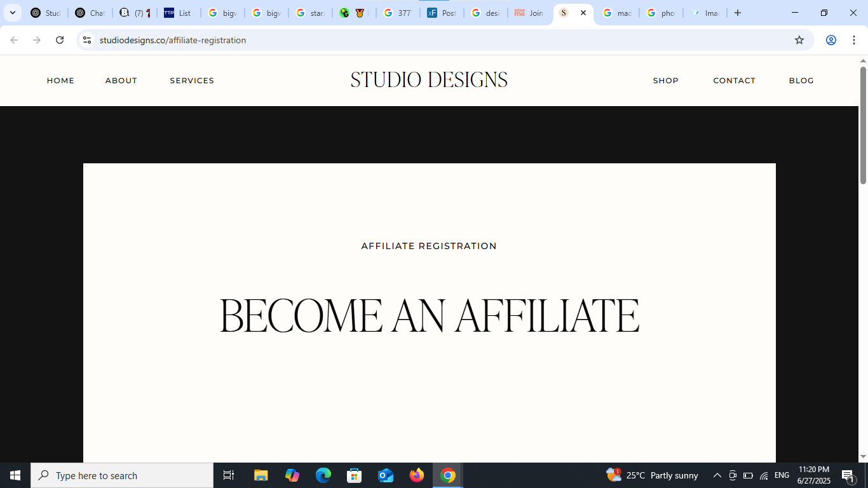The width and height of the screenshot is (868, 488).
Task: Change the ENG input language
Action: click(x=782, y=475)
